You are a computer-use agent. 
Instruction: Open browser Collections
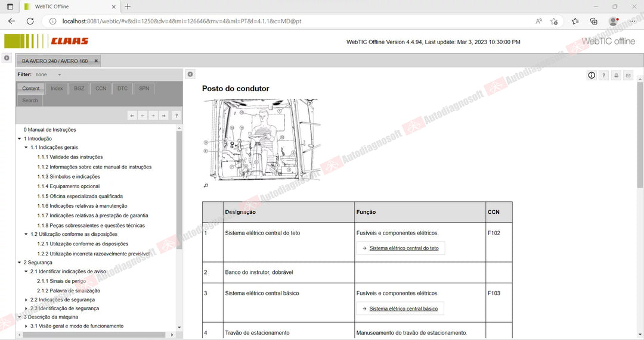coord(593,21)
